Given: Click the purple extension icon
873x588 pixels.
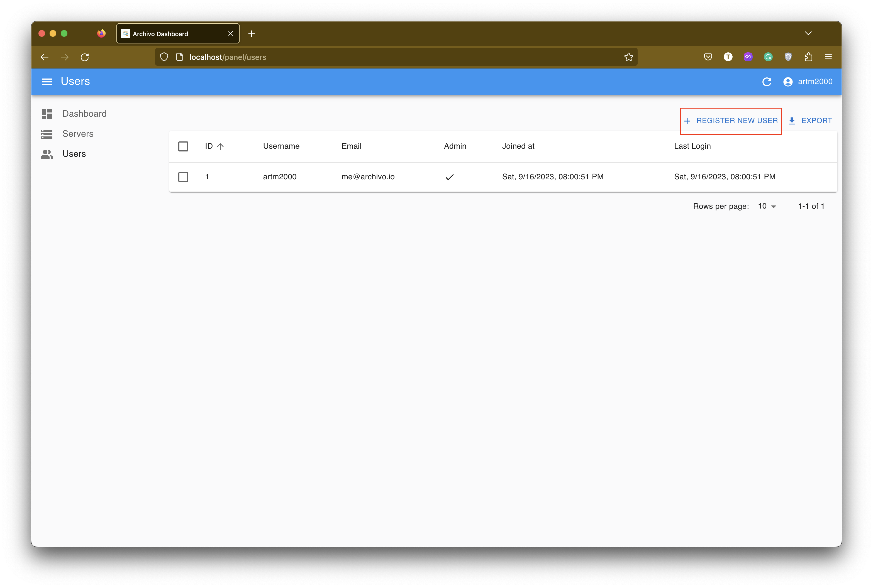Looking at the screenshot, I should click(748, 57).
